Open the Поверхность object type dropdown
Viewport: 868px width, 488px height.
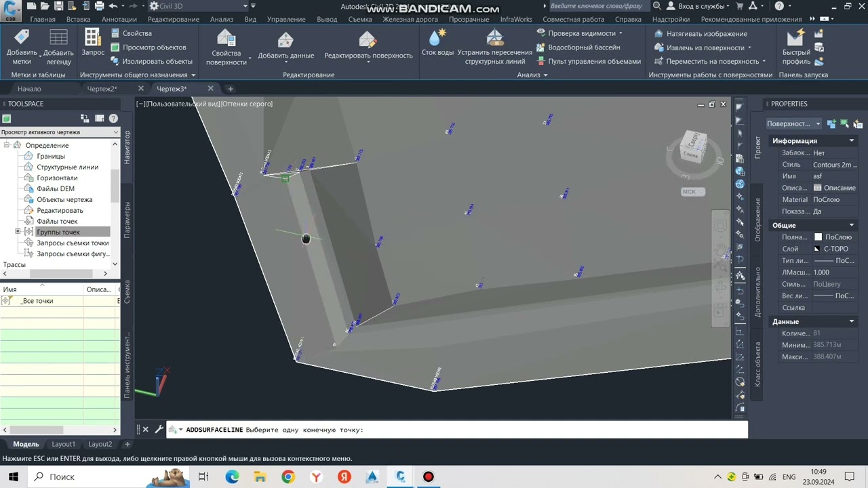794,124
